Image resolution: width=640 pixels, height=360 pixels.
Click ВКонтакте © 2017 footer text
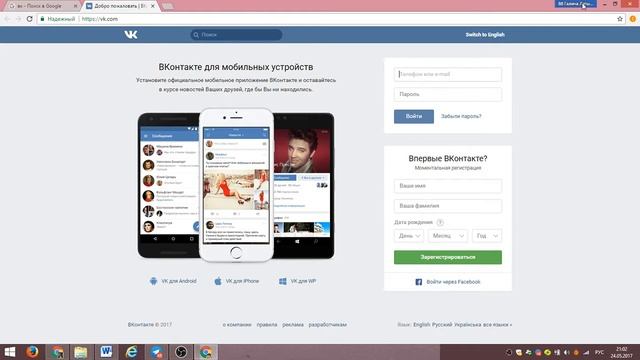coord(150,325)
